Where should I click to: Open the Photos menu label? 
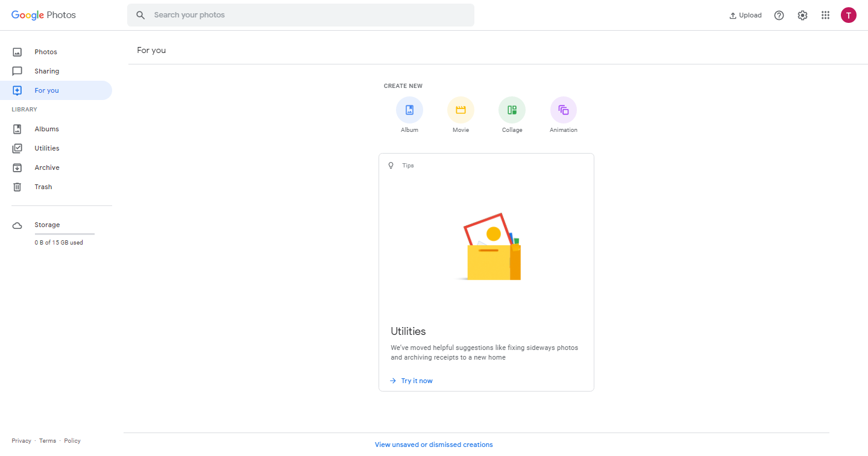[x=46, y=52]
